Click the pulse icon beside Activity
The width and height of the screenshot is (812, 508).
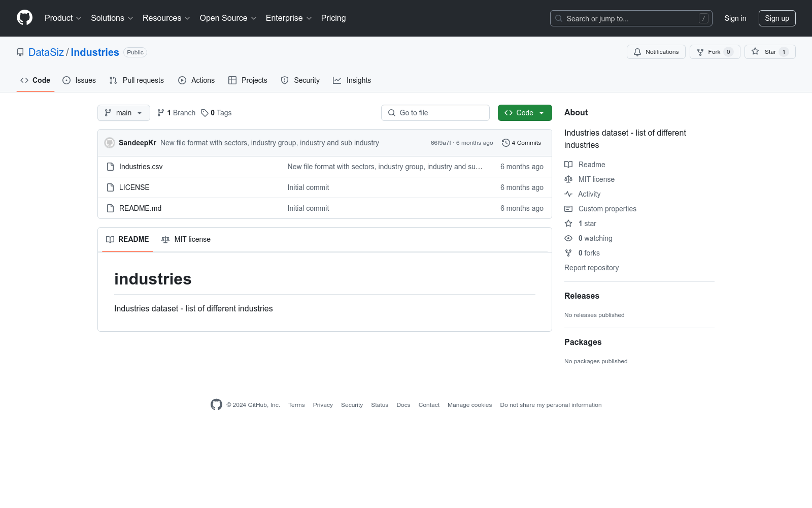[x=568, y=194]
